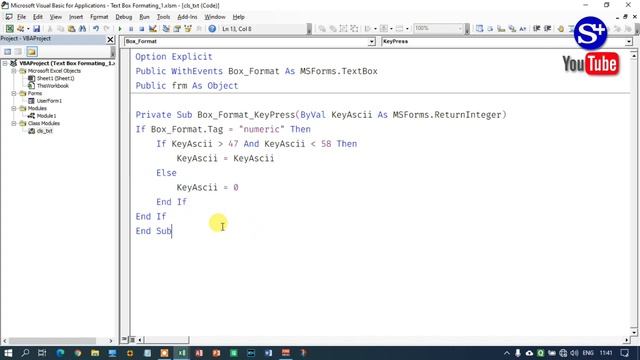
Task: Open the Properties Window icon
Action: coord(177,29)
